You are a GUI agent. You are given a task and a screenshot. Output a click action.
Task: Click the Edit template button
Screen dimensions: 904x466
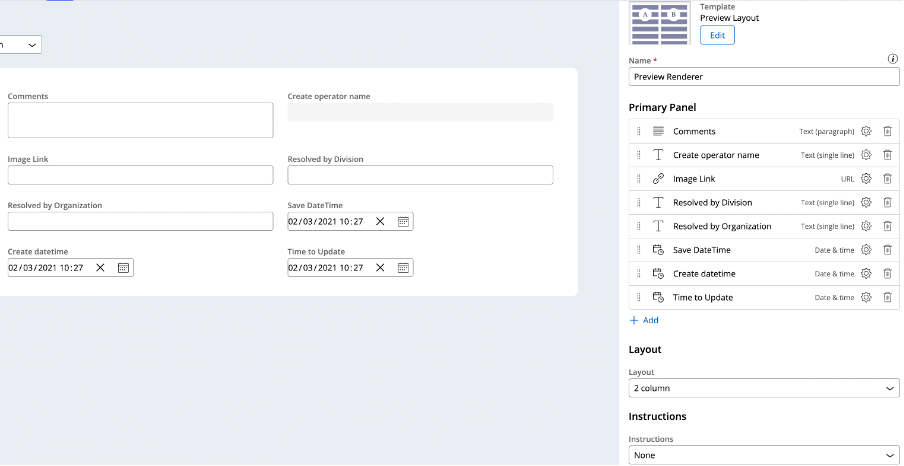point(717,35)
